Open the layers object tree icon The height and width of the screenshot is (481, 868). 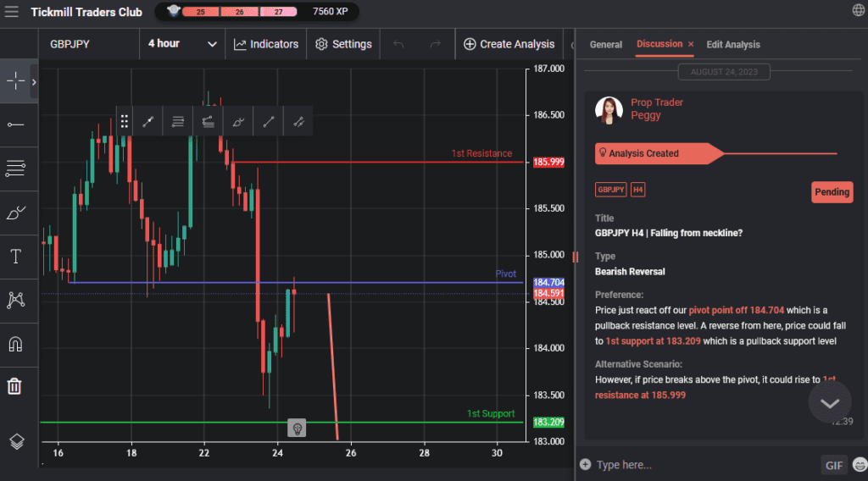(x=15, y=441)
